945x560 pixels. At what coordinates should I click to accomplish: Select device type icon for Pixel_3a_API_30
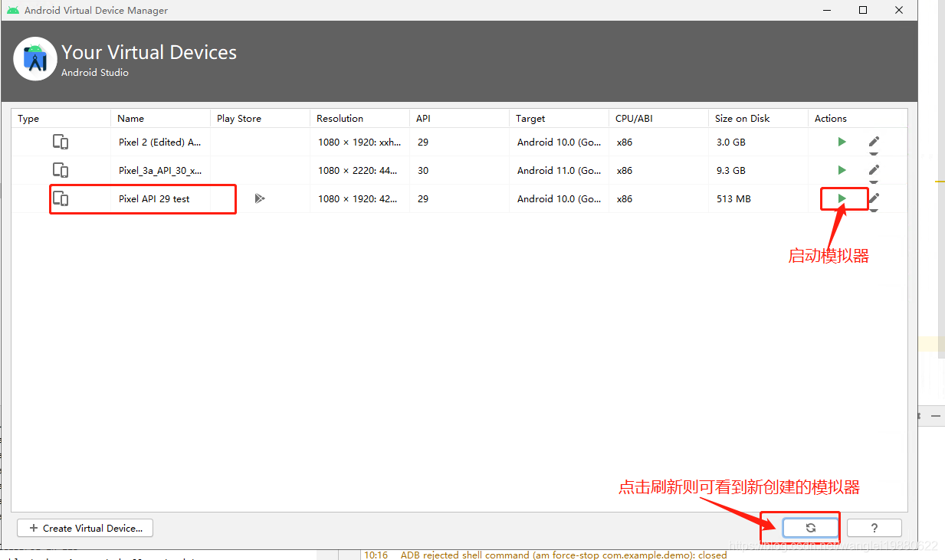(x=61, y=170)
